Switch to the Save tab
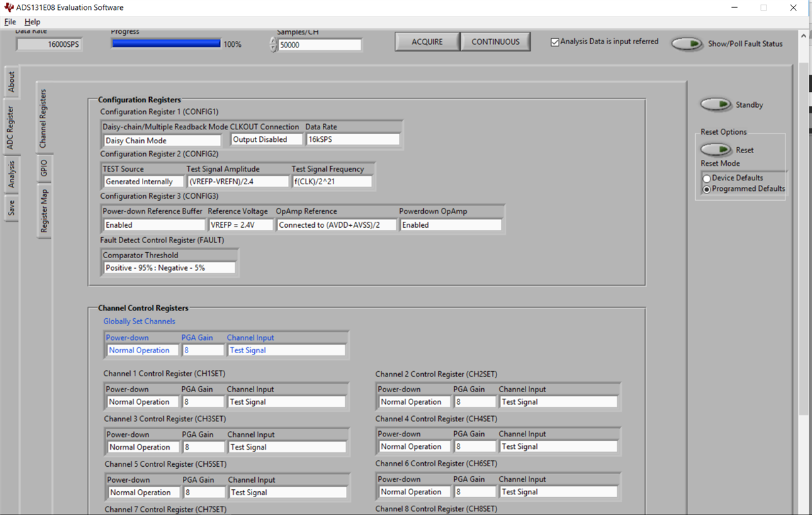Image resolution: width=812 pixels, height=515 pixels. (x=11, y=208)
